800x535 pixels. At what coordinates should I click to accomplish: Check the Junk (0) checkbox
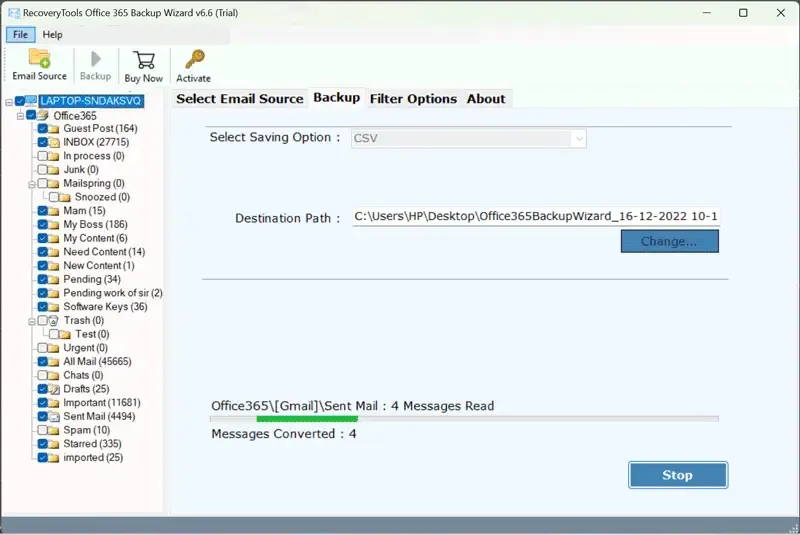42,169
